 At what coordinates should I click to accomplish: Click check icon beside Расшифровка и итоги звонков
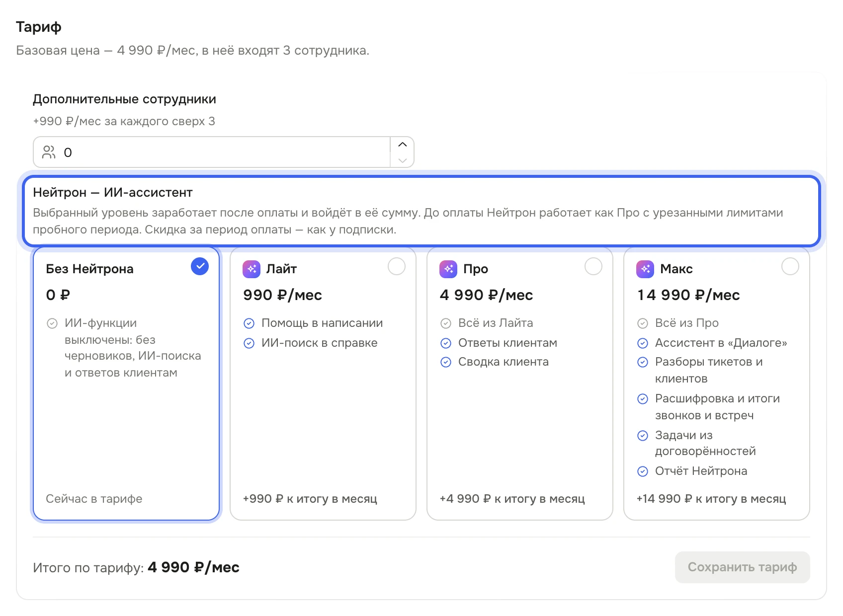point(643,399)
